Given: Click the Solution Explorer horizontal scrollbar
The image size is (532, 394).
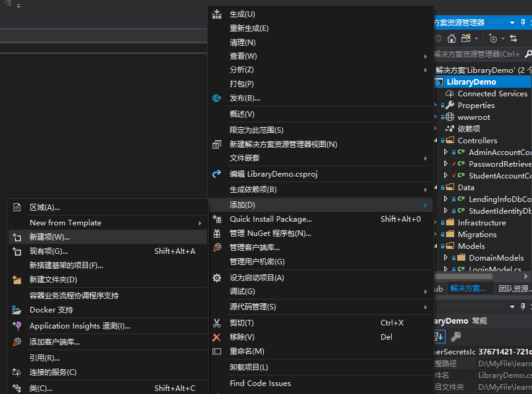Looking at the screenshot, I should click(x=463, y=276).
